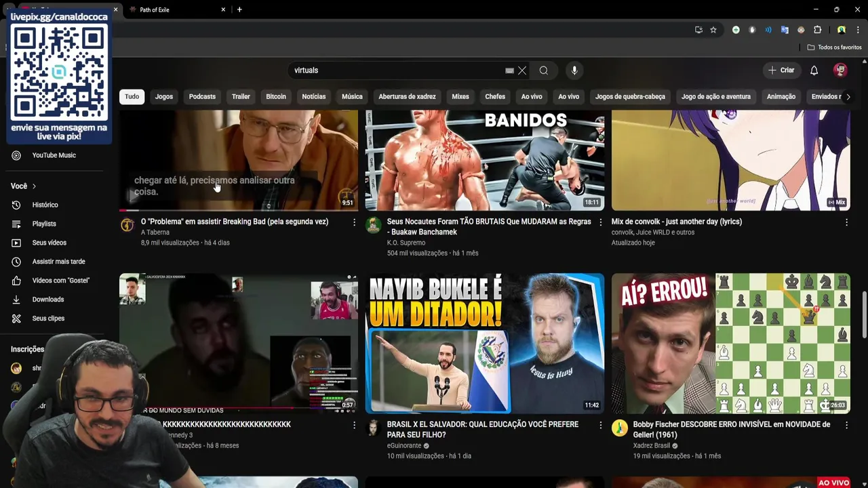Click the Xadrez Brasil channel avatar
The image size is (868, 488).
620,428
